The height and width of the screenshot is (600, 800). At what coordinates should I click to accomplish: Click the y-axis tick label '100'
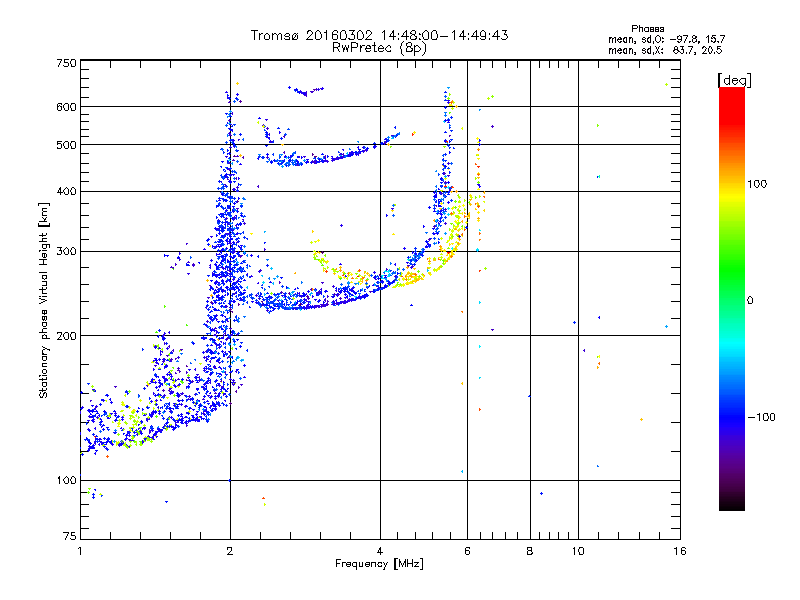tap(66, 481)
